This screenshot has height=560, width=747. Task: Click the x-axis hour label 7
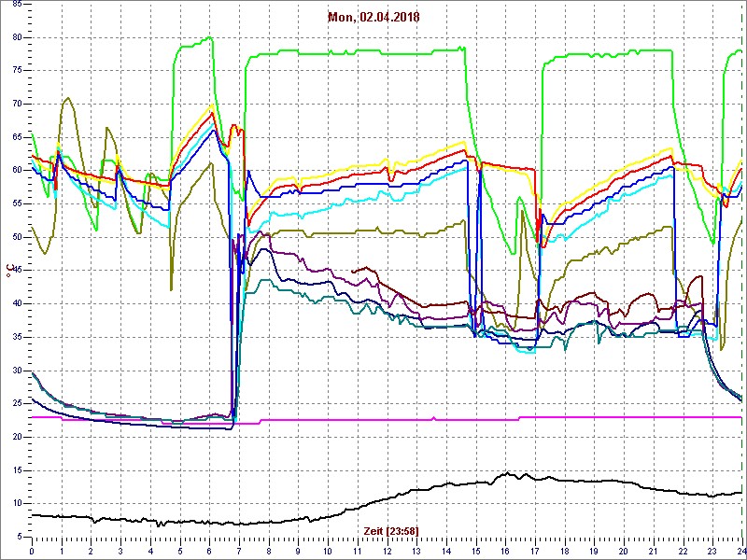239,550
